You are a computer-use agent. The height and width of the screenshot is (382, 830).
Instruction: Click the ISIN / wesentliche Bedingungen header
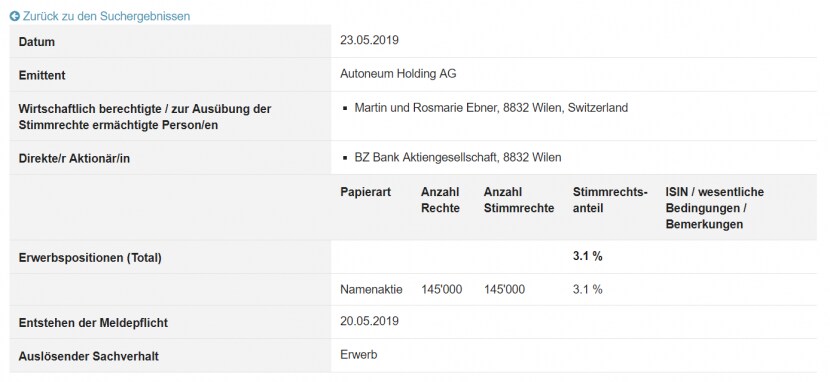click(715, 208)
